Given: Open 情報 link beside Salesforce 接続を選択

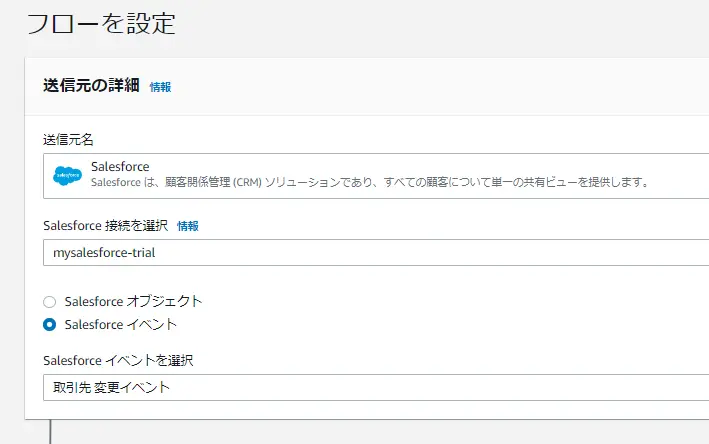Looking at the screenshot, I should (x=188, y=226).
